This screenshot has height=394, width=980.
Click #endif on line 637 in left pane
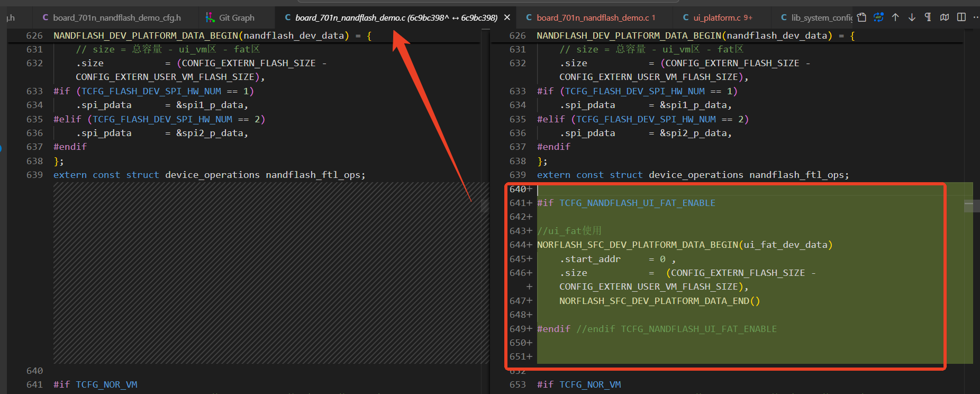coord(70,147)
